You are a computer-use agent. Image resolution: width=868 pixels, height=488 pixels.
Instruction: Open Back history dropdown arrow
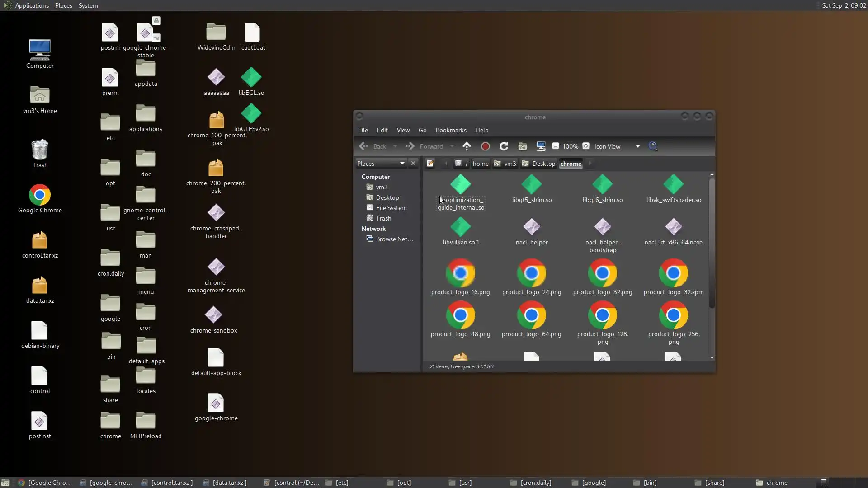395,146
